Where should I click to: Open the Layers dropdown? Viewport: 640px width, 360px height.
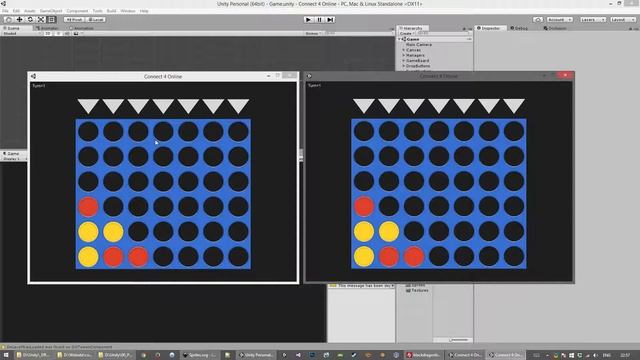pos(593,20)
